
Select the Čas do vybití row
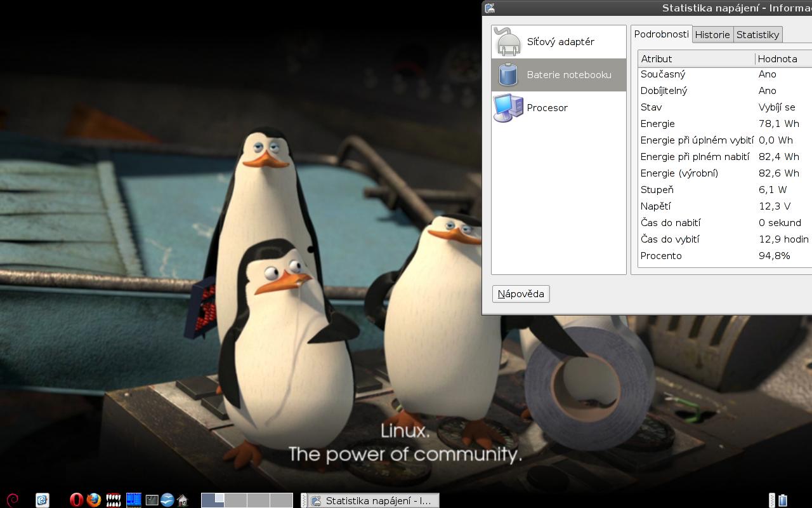click(x=725, y=239)
